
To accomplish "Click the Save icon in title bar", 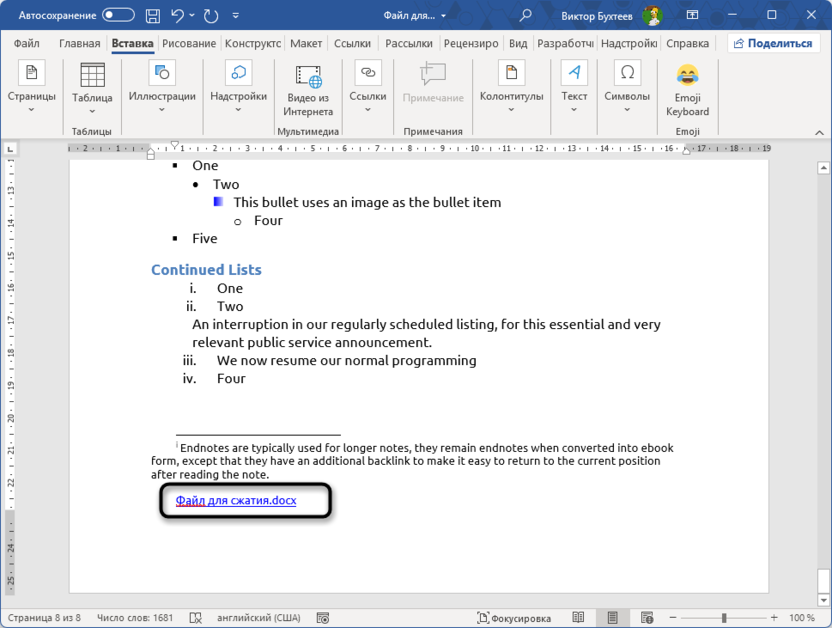I will coord(152,15).
